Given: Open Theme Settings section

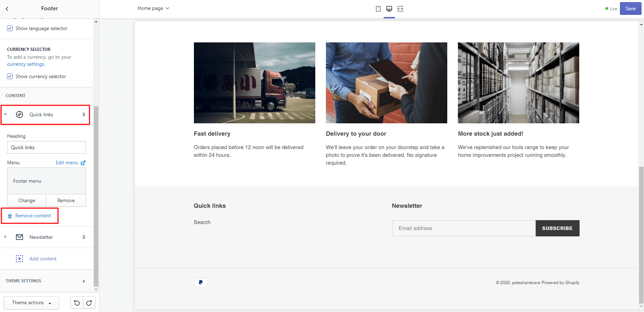Looking at the screenshot, I should (46, 281).
